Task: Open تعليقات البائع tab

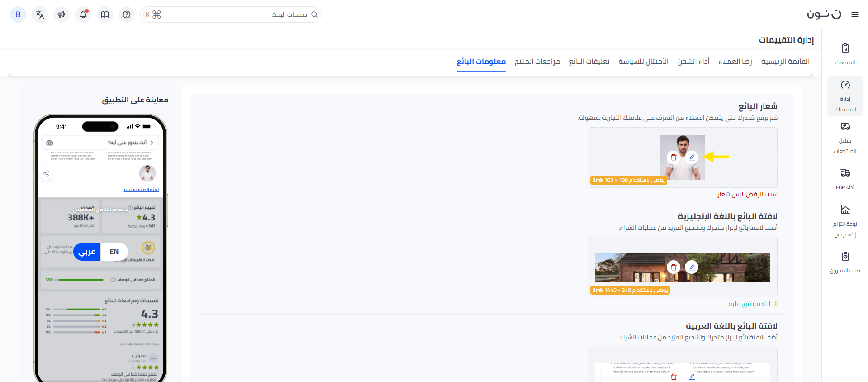Action: coord(589,62)
